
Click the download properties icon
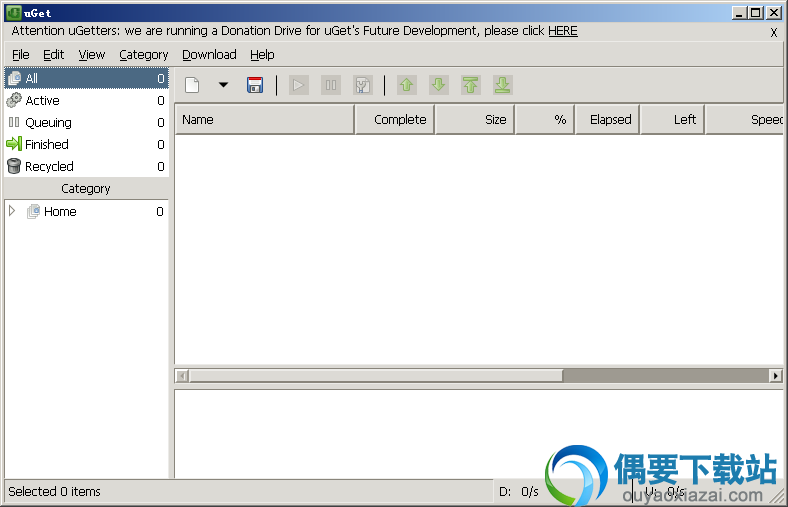[x=363, y=85]
